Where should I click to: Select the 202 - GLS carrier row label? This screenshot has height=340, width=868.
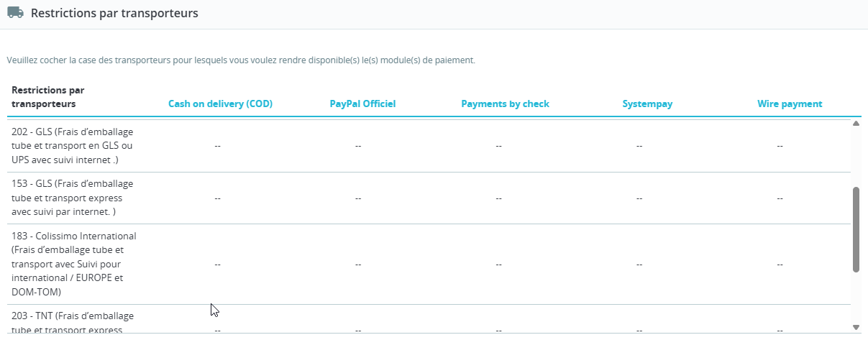[73, 146]
